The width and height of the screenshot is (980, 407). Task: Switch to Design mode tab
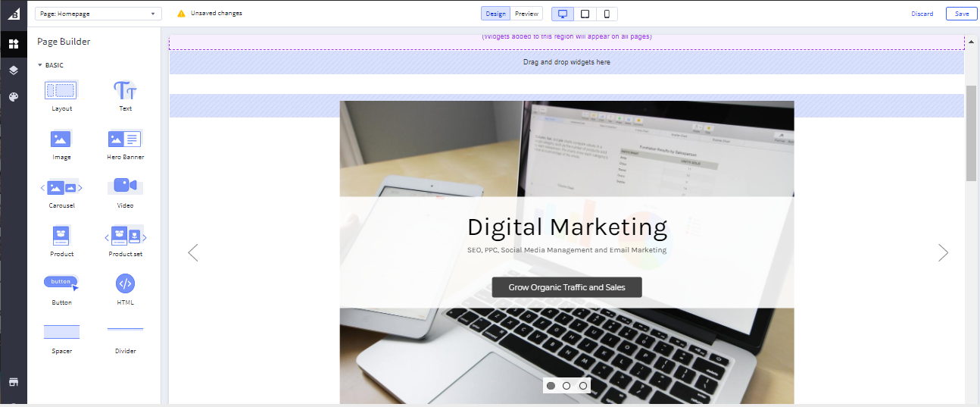495,14
